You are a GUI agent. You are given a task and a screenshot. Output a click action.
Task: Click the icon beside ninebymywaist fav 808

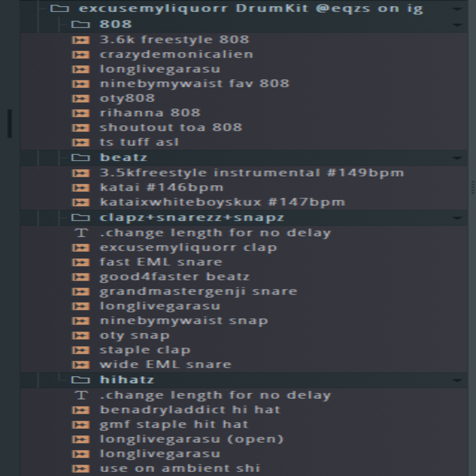click(x=81, y=84)
